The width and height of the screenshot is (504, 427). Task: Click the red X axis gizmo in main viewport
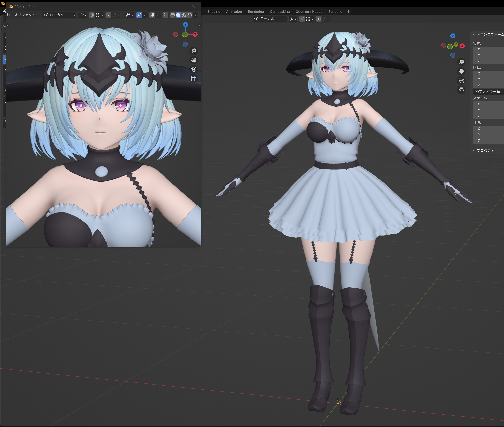pyautogui.click(x=462, y=46)
